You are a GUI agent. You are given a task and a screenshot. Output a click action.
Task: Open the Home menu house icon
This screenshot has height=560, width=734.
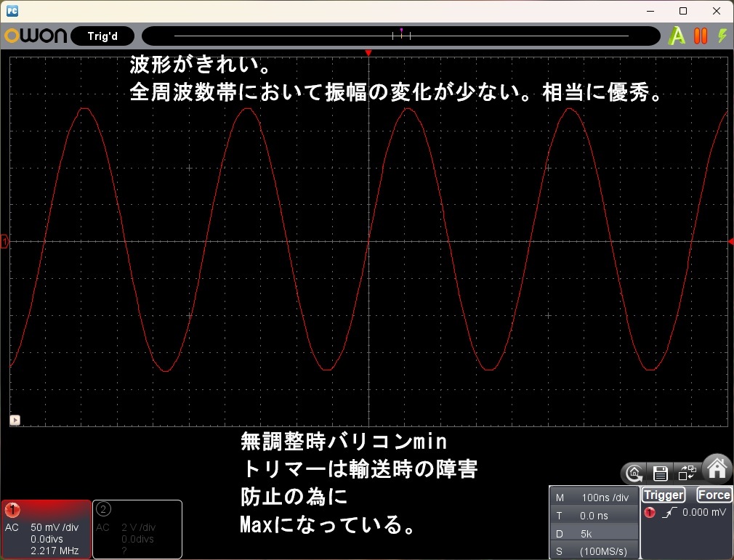click(717, 468)
